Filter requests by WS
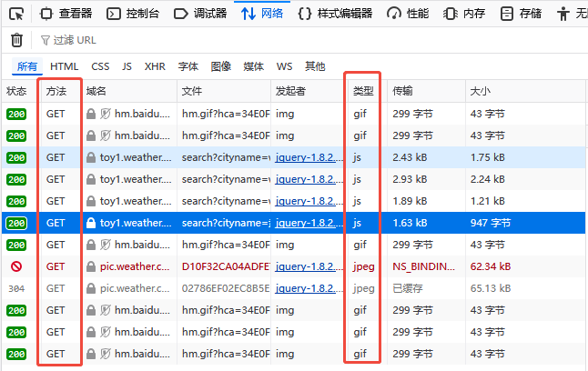The height and width of the screenshot is (371, 588). coord(284,66)
